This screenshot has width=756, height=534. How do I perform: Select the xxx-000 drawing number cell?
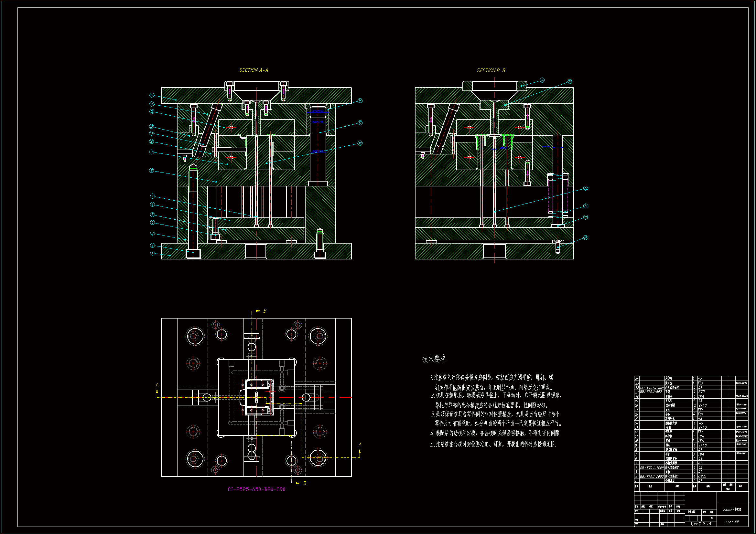tap(732, 521)
